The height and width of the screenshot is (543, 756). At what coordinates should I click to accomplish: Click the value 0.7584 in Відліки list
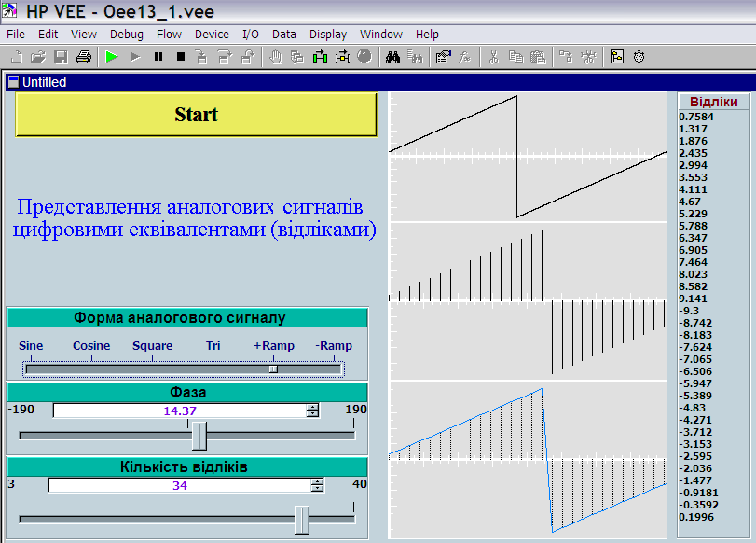(x=696, y=117)
